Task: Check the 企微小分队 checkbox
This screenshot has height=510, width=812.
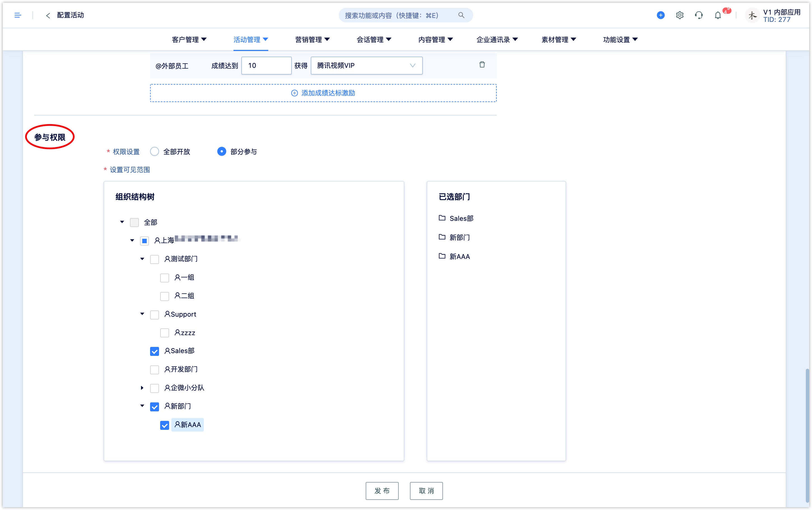Action: [154, 388]
